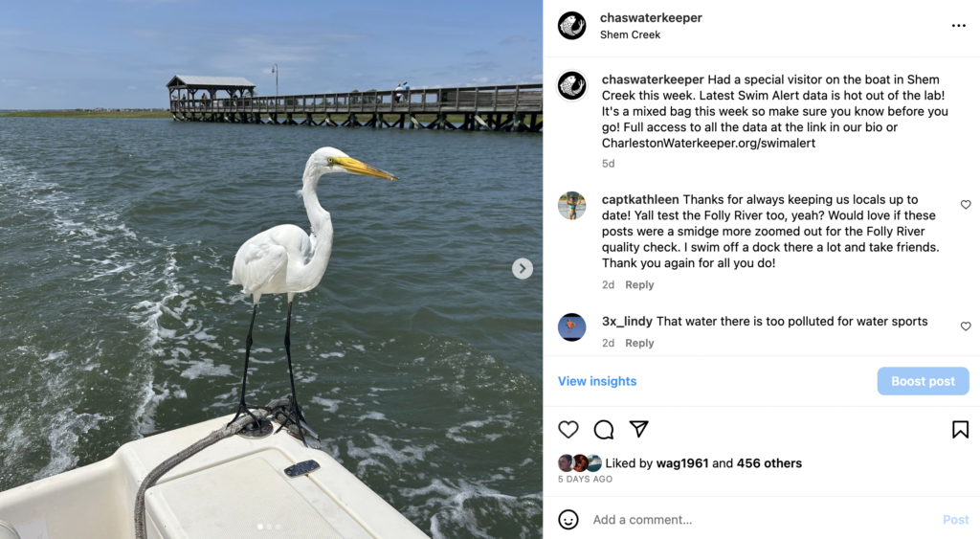Open View insights for this post
The height and width of the screenshot is (539, 980).
597,381
